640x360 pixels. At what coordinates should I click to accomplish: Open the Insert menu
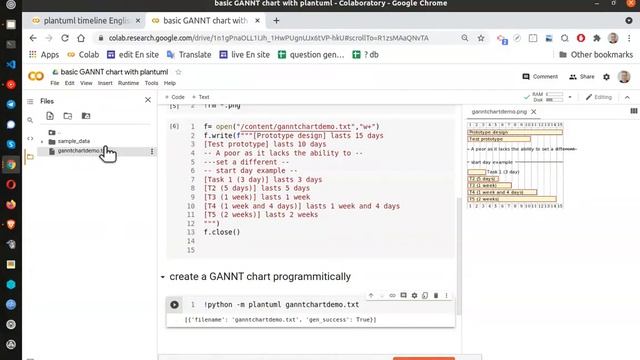105,83
